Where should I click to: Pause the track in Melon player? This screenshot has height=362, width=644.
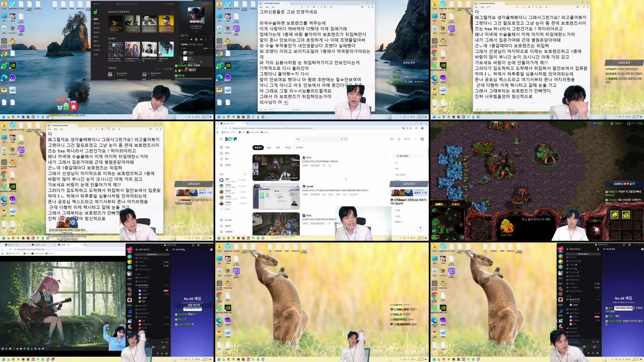point(196,39)
